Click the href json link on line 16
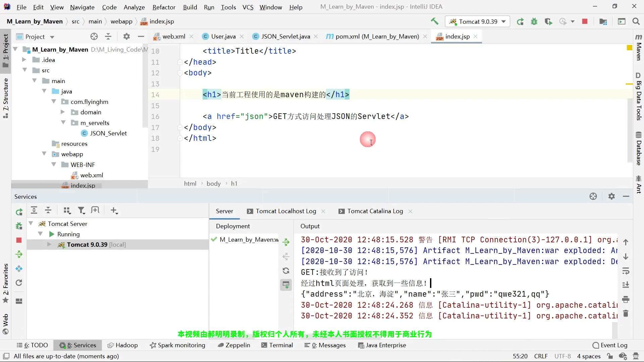 tap(254, 116)
